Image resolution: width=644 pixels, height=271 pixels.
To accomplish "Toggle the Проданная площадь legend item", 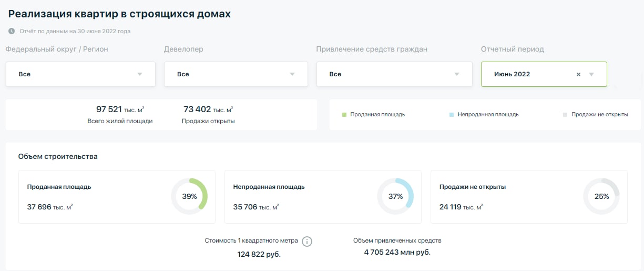I will click(377, 114).
